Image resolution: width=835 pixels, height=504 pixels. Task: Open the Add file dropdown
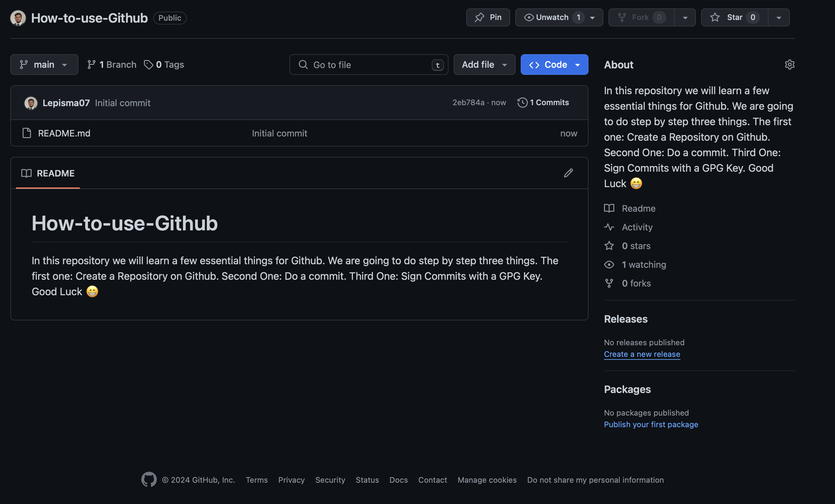pos(484,65)
